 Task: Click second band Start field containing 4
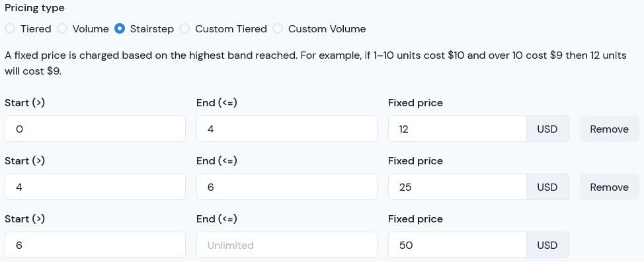tap(95, 187)
